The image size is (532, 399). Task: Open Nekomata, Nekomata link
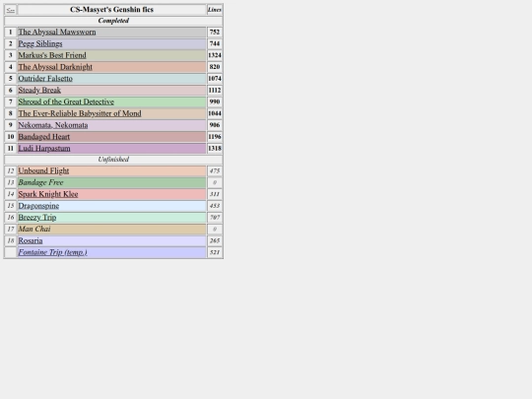click(53, 125)
